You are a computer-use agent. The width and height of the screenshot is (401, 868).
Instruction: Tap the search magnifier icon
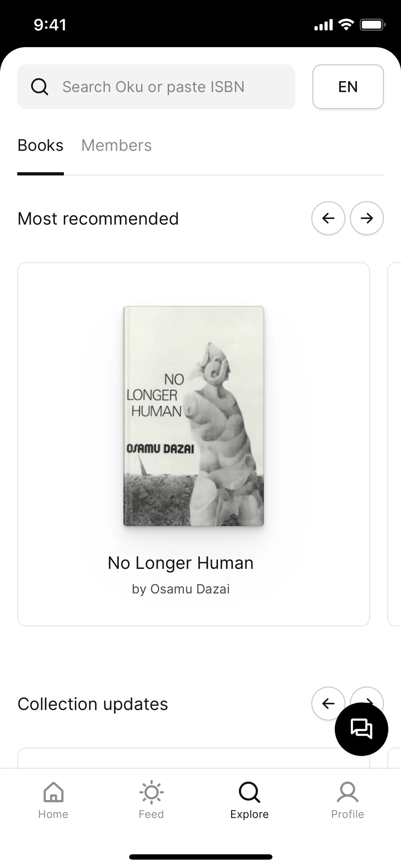coord(39,87)
